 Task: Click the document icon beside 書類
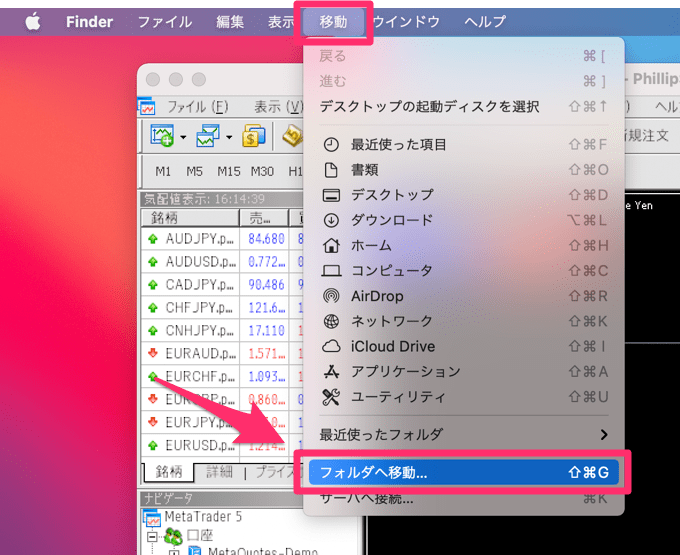[x=331, y=170]
